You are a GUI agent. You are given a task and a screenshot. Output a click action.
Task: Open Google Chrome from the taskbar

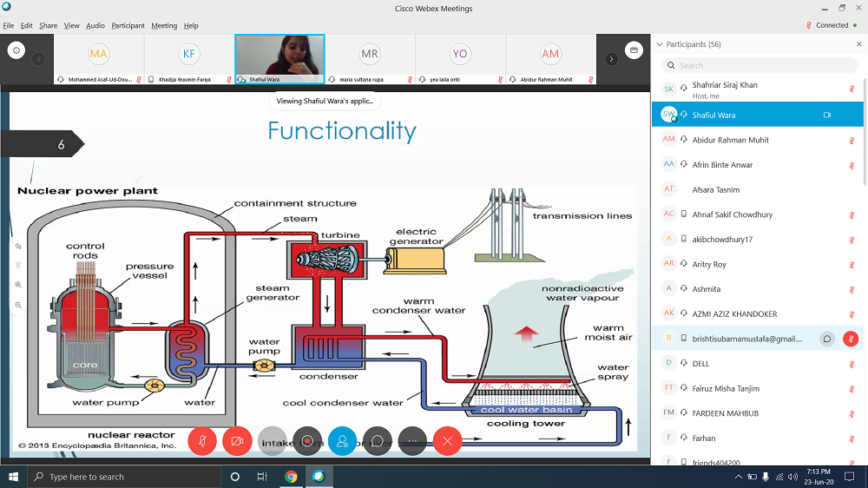291,477
